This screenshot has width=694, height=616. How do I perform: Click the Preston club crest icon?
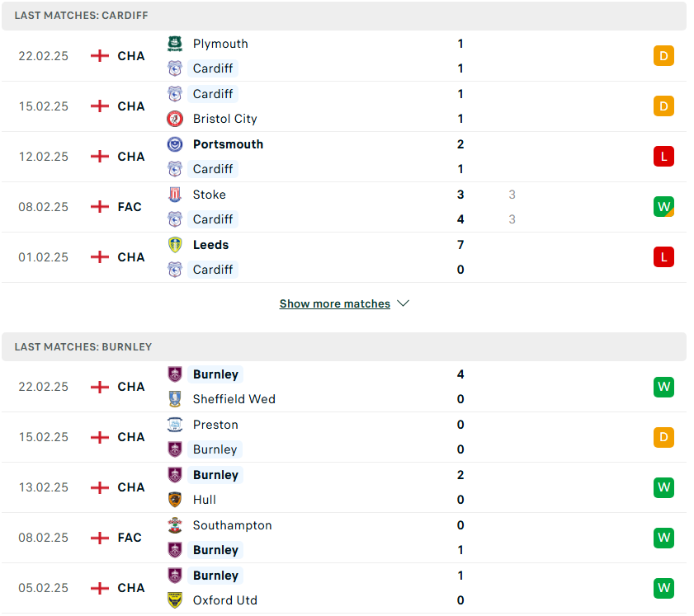point(175,425)
